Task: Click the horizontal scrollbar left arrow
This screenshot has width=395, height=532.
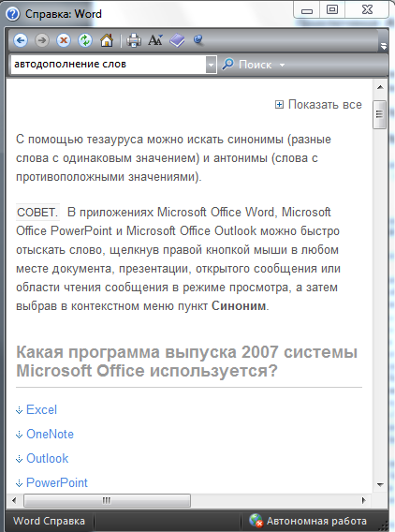Action: (14, 500)
